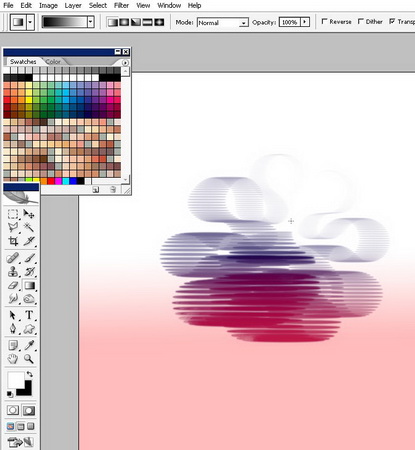The image size is (415, 450).
Task: Select the Clone Stamp tool
Action: 13,272
